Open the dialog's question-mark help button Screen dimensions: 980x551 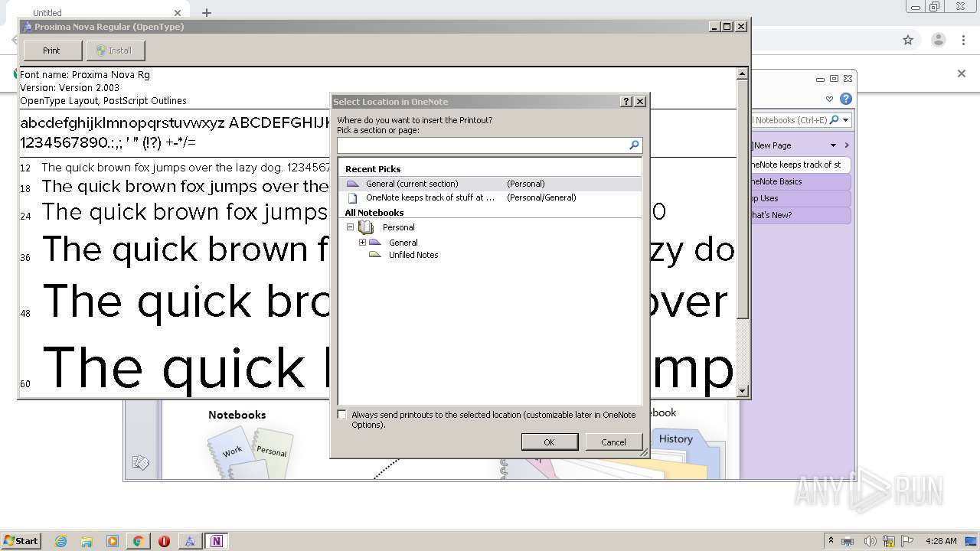pyautogui.click(x=626, y=101)
